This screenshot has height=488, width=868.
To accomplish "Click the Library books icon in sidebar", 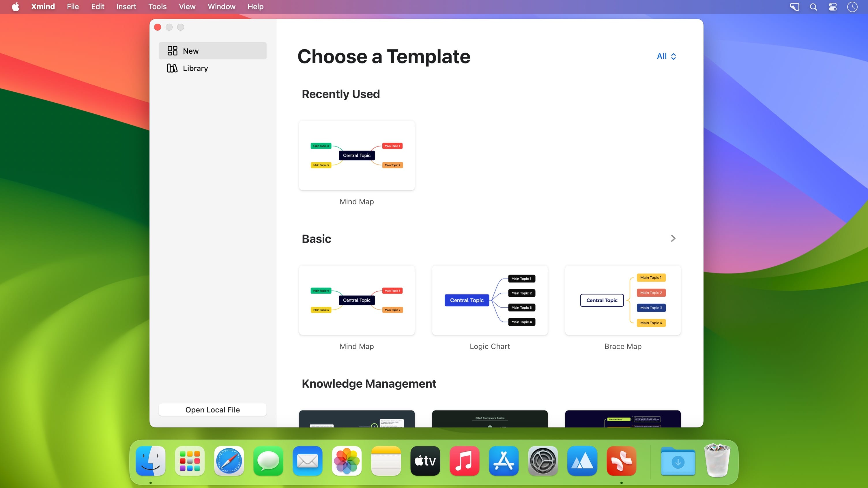I will pos(172,68).
